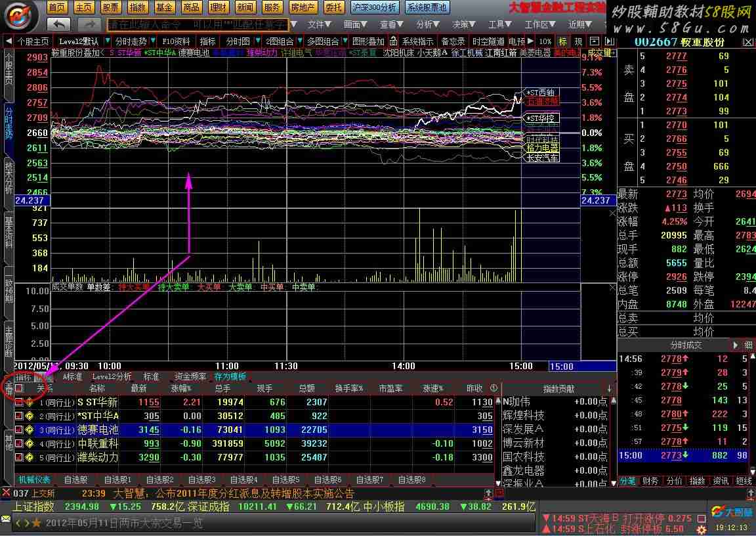Click the star icon in bottom news bar
Image resolution: width=756 pixels, height=536 pixels.
pyautogui.click(x=36, y=523)
